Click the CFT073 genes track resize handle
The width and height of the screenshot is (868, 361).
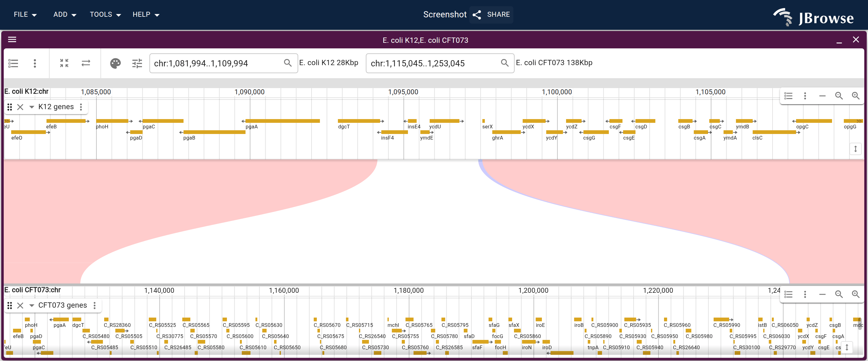pos(847,348)
